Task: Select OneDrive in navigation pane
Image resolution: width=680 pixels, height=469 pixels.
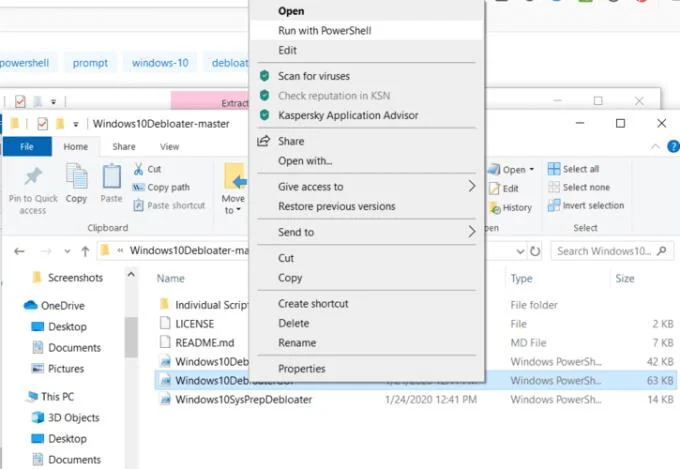Action: click(x=54, y=306)
